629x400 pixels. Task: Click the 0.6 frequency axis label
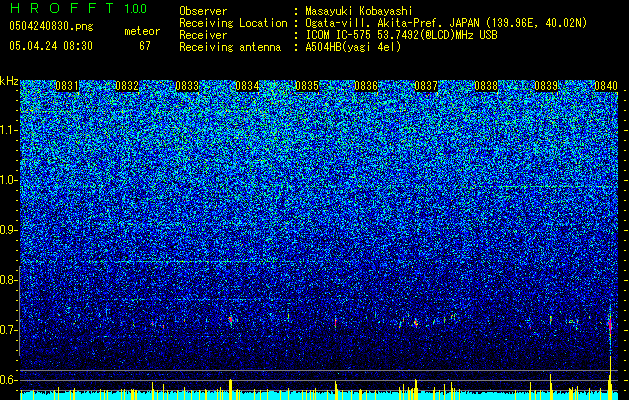coord(9,380)
